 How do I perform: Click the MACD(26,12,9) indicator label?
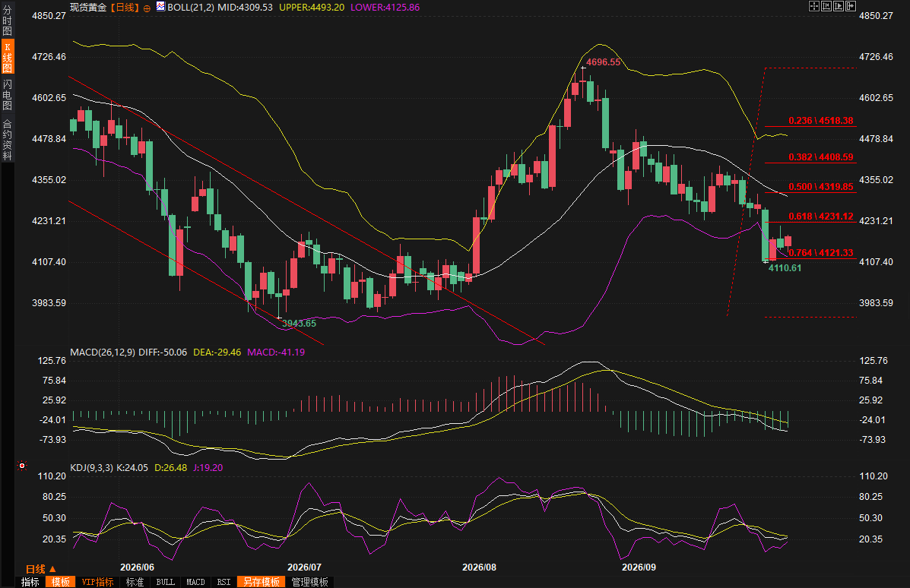pyautogui.click(x=103, y=352)
